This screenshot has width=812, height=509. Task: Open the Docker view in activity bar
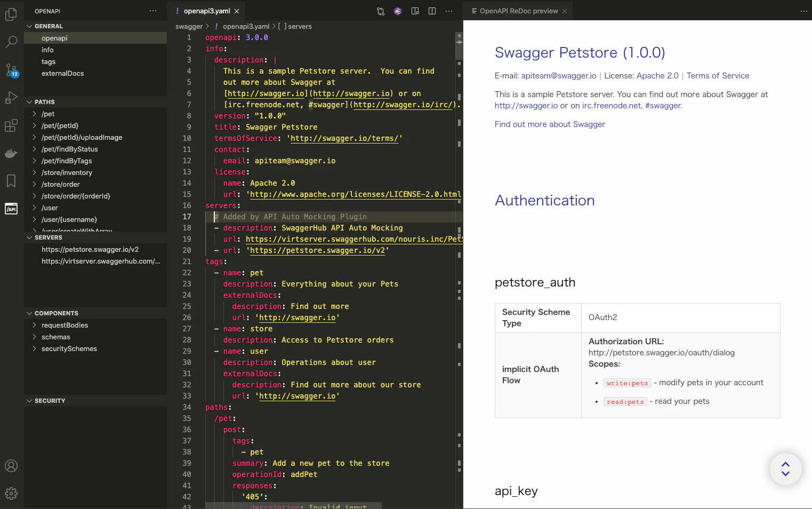tap(11, 153)
